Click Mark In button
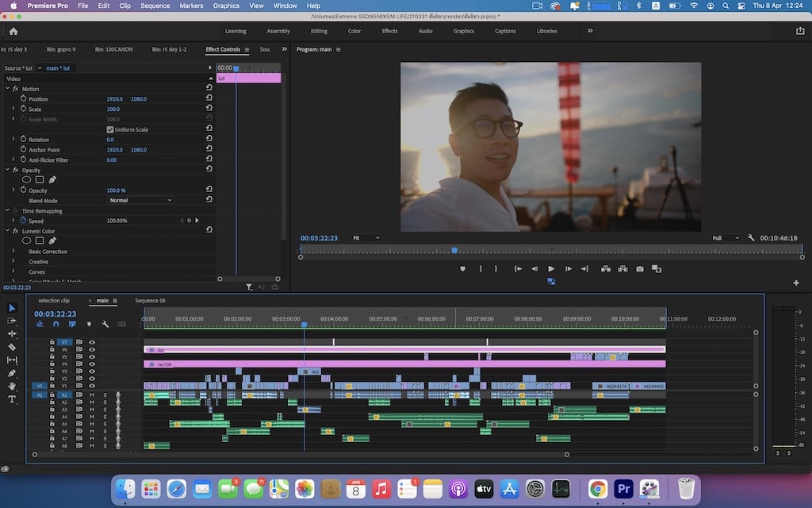Image resolution: width=812 pixels, height=508 pixels. (x=481, y=268)
